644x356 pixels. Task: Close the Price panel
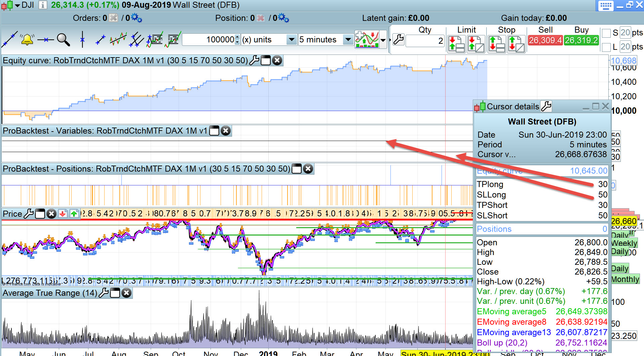point(51,214)
